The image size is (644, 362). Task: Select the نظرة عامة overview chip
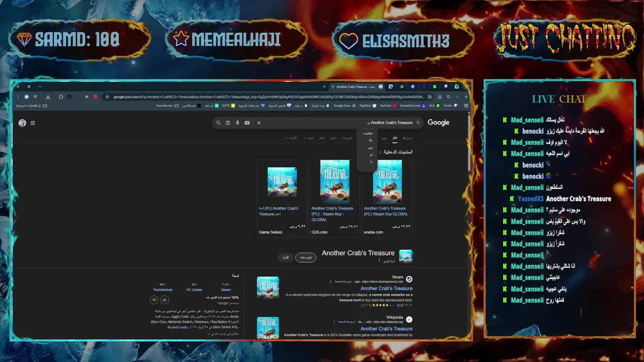(306, 257)
